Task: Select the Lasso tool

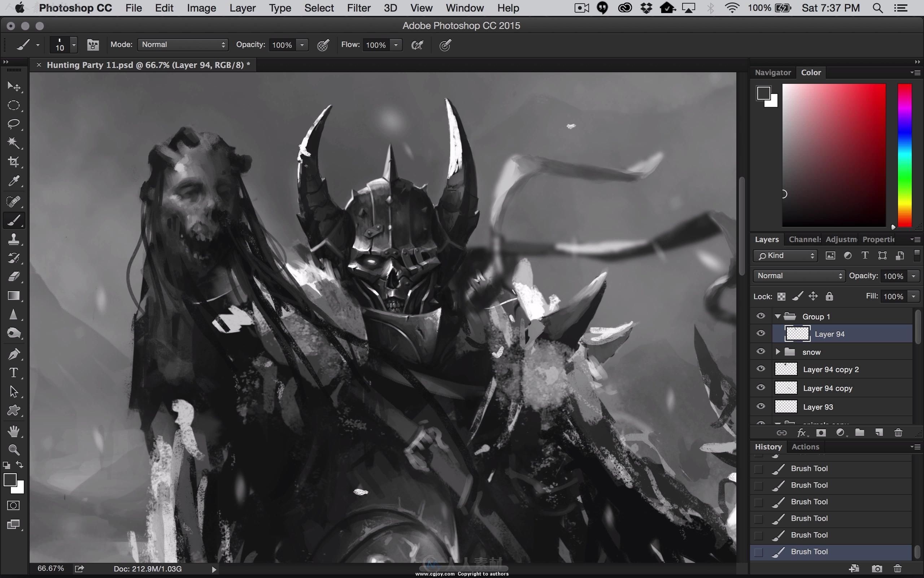Action: click(14, 124)
